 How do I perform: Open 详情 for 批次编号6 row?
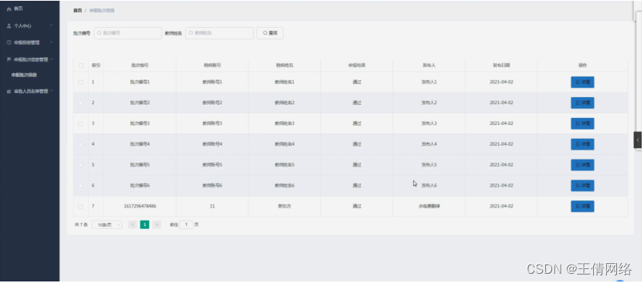pos(582,185)
